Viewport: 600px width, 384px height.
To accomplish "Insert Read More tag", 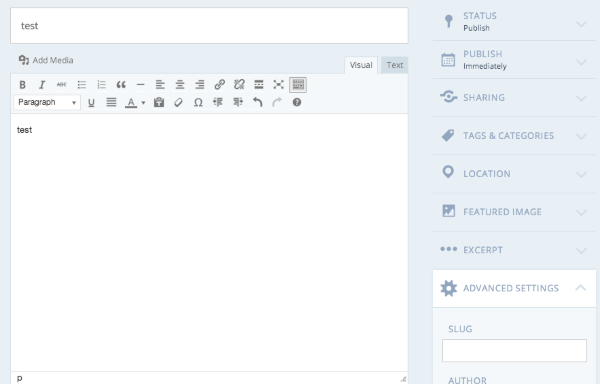I will point(259,85).
